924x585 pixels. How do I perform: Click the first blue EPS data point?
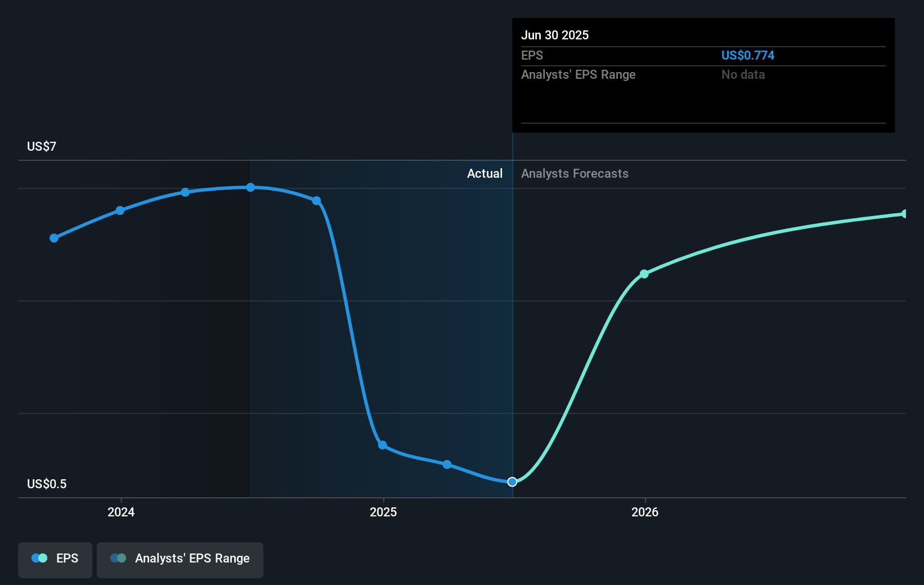[53, 238]
